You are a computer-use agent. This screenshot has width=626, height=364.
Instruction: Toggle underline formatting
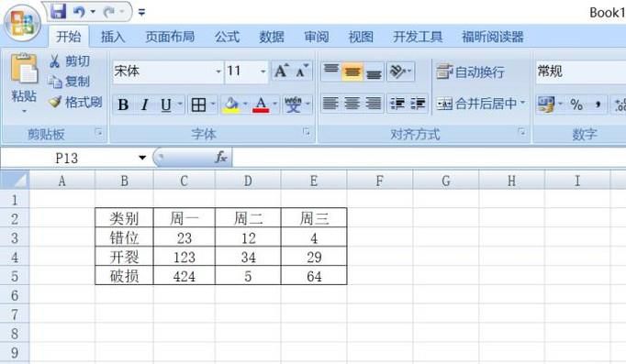click(x=166, y=105)
